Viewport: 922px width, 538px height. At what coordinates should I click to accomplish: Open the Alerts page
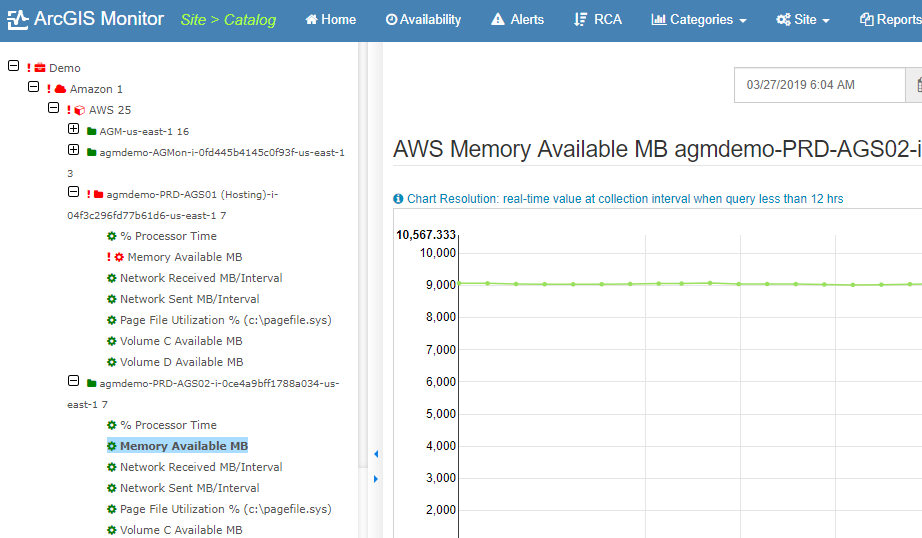point(517,20)
